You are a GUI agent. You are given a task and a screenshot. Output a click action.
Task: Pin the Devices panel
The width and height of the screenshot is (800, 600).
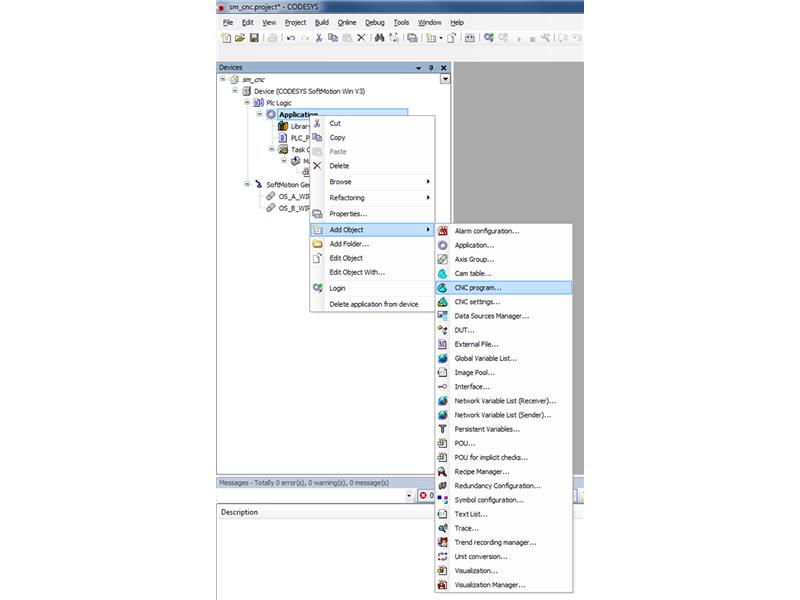tap(431, 68)
